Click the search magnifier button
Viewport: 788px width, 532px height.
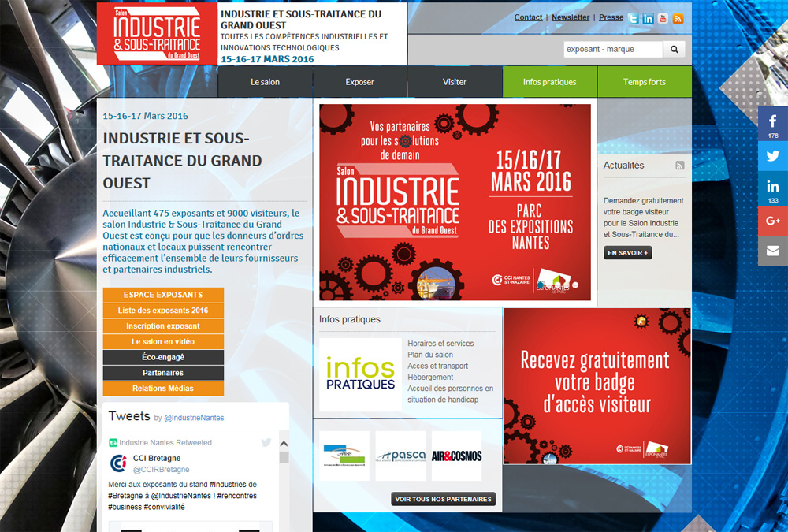(674, 50)
